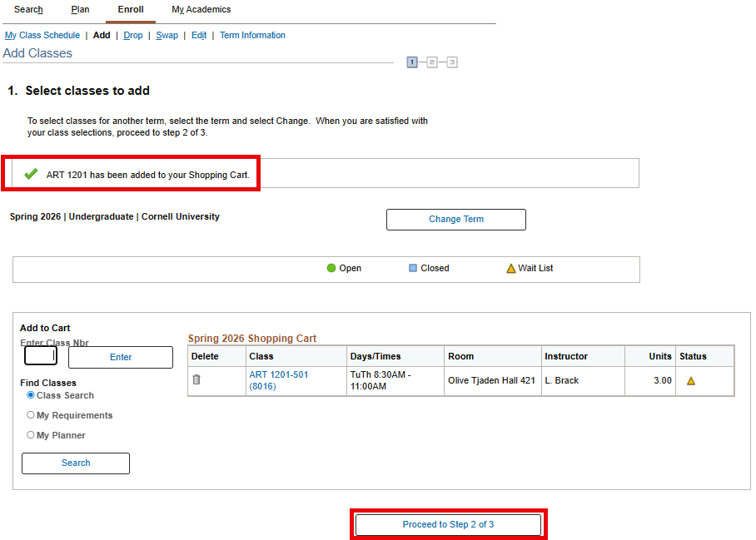Focus the Enter Class Nbr input box

click(x=40, y=356)
